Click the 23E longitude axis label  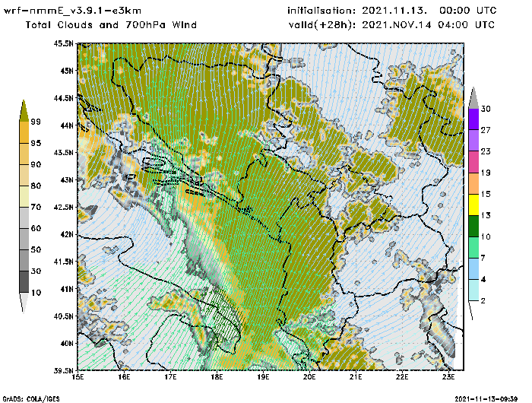tap(448, 377)
